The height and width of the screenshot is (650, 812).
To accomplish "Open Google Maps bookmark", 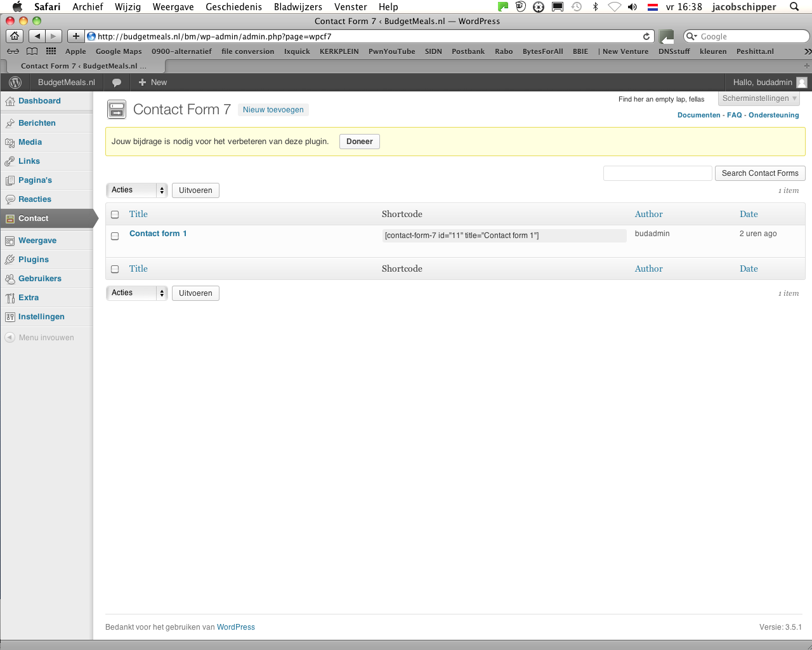I will tap(119, 51).
